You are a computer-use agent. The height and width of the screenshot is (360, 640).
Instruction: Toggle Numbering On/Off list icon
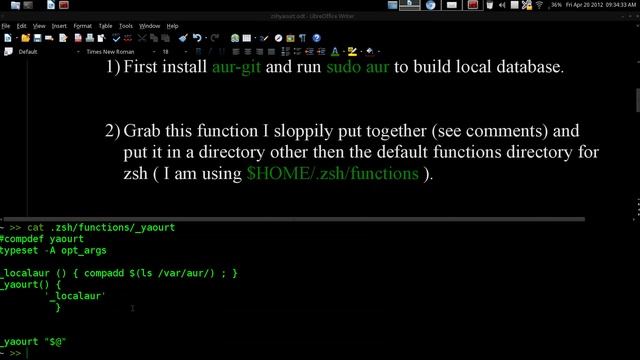[x=285, y=51]
